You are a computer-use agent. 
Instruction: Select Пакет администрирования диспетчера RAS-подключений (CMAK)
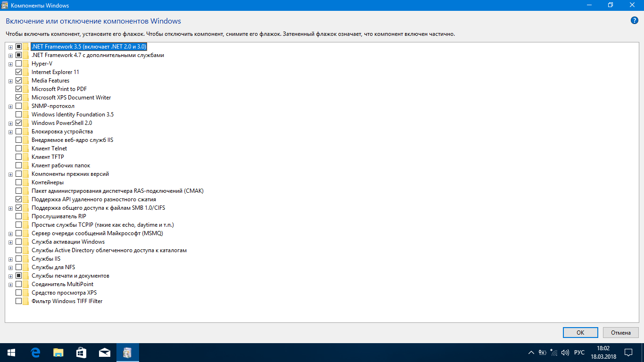pyautogui.click(x=117, y=191)
